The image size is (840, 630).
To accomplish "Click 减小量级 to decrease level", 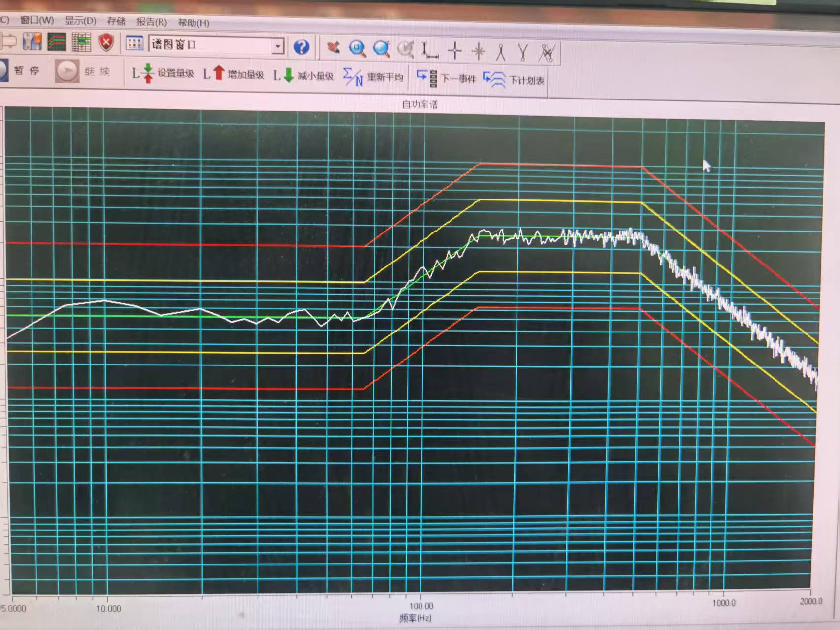I will [x=304, y=75].
